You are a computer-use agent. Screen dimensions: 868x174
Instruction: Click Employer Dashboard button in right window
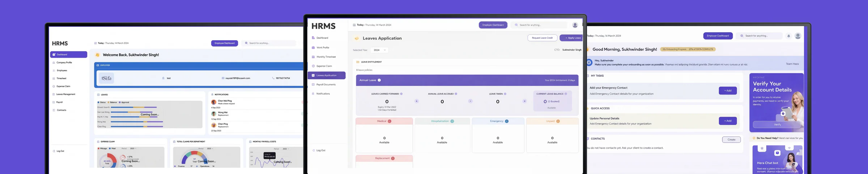pos(718,36)
